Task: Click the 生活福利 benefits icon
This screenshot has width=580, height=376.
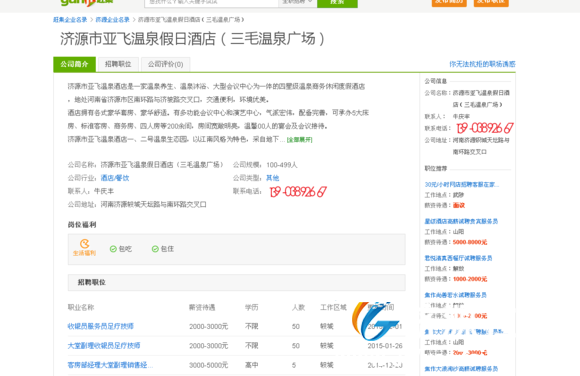Action: point(84,248)
